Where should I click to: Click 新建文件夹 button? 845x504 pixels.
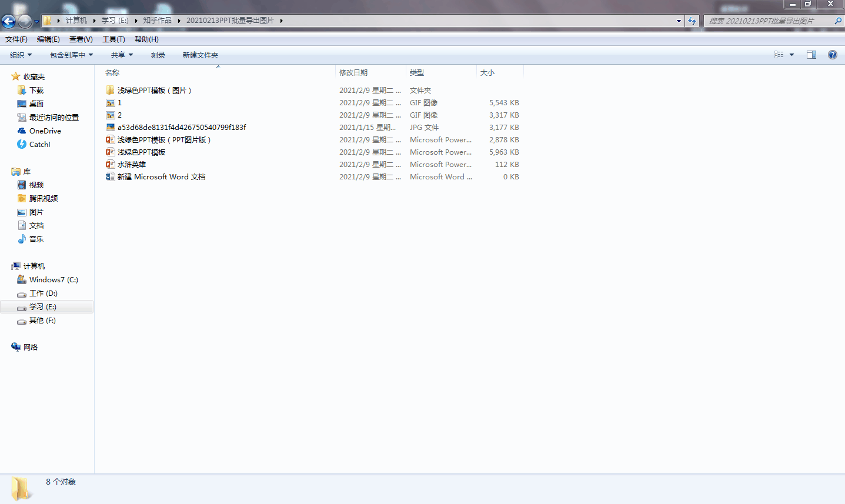tap(200, 55)
